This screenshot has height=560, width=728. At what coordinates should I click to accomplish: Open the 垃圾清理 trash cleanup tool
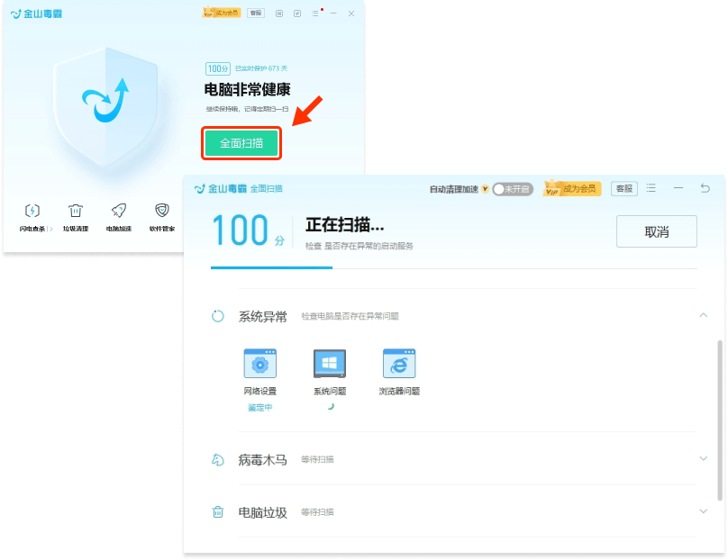[76, 218]
